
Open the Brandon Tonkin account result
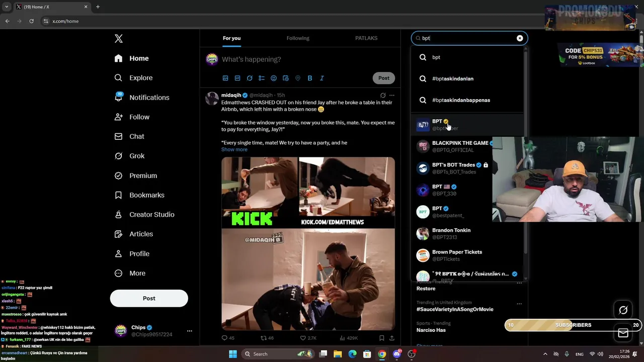tap(468, 234)
